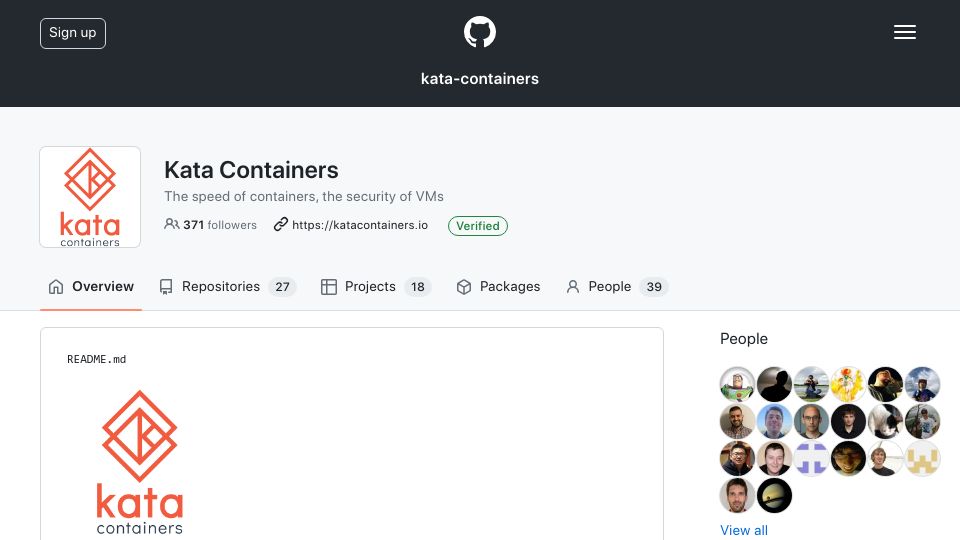The image size is (960, 540).
Task: Switch to the Repositories tab
Action: pos(227,287)
